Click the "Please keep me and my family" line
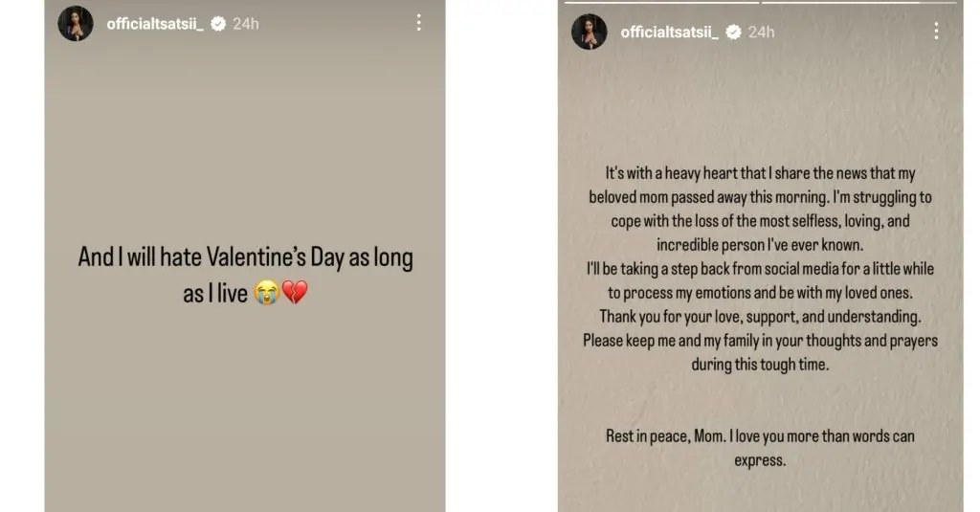980x512 pixels. [761, 351]
